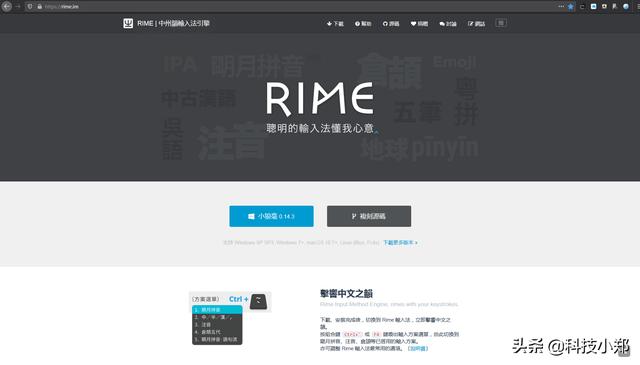This screenshot has height=365, width=640.
Task: Open the 下載更多版本 link
Action: click(x=400, y=243)
